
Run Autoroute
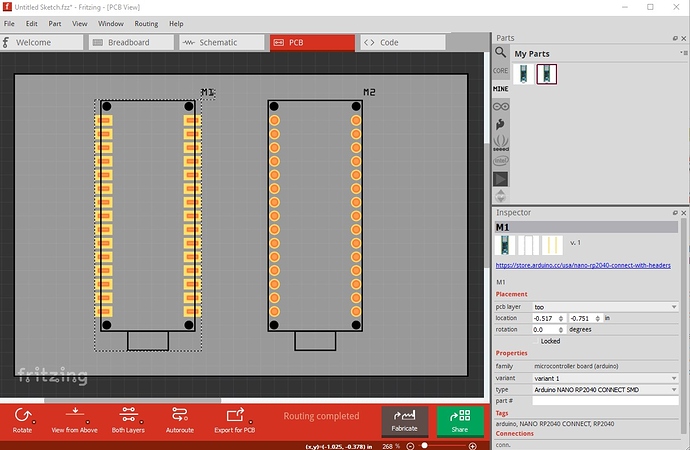pyautogui.click(x=180, y=421)
